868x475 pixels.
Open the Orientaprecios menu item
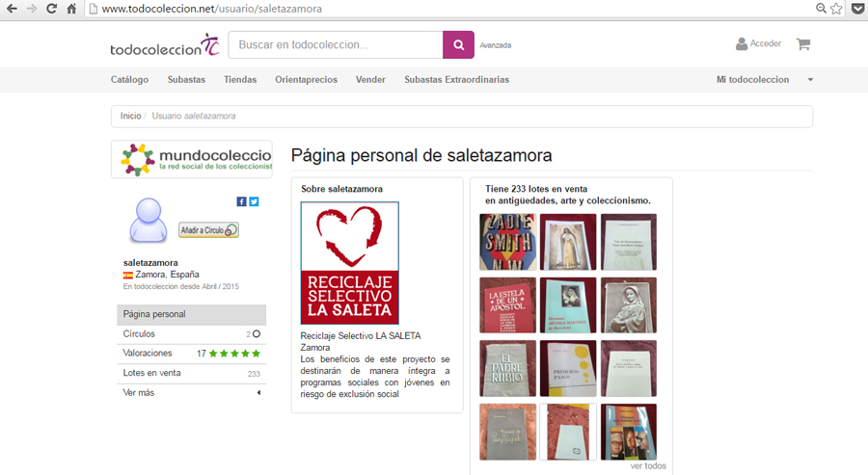click(306, 80)
